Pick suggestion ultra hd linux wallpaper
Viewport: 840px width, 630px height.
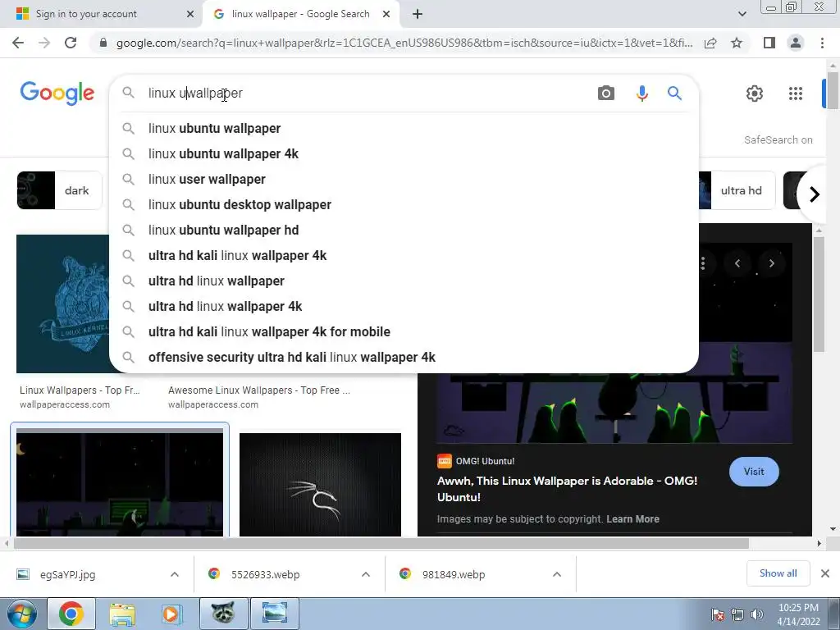404,281
